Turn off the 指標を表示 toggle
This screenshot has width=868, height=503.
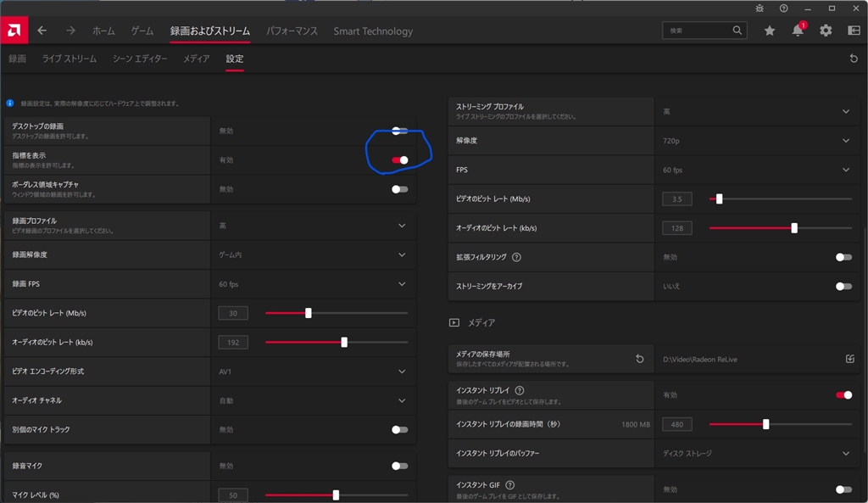[400, 159]
